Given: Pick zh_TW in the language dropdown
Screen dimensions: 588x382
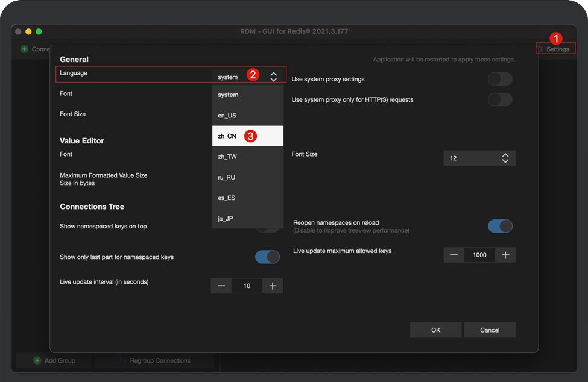Looking at the screenshot, I should pyautogui.click(x=247, y=157).
